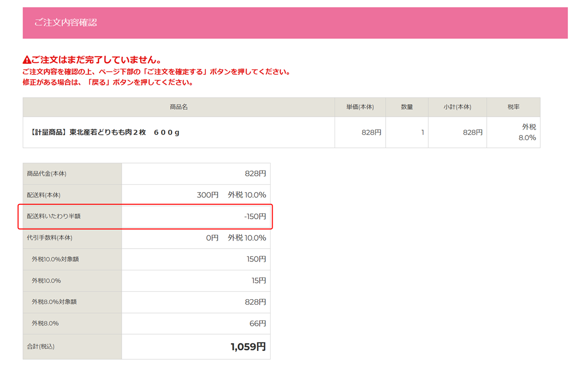Click the quantity value 1 in product row
588x371 pixels.
(x=422, y=132)
